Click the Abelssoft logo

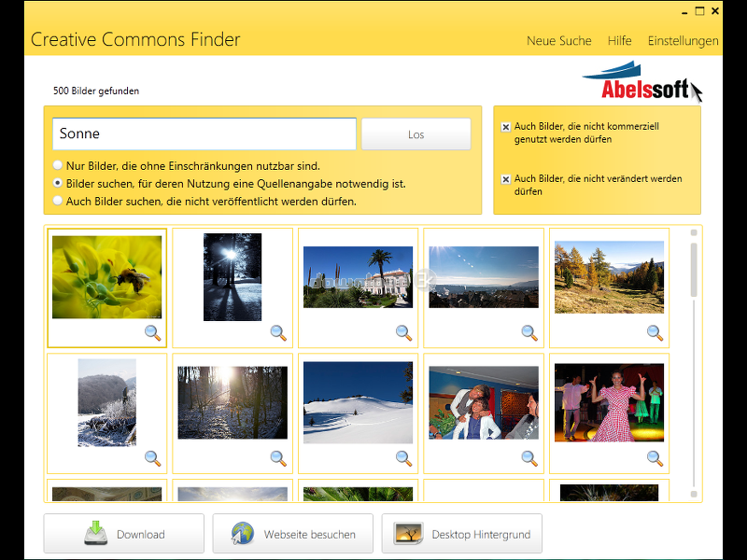641,81
